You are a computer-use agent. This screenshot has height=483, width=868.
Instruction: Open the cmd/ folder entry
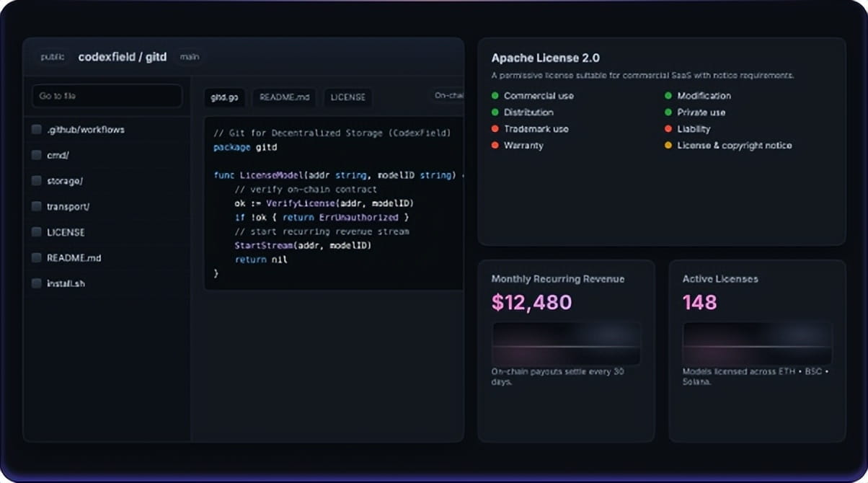click(58, 155)
